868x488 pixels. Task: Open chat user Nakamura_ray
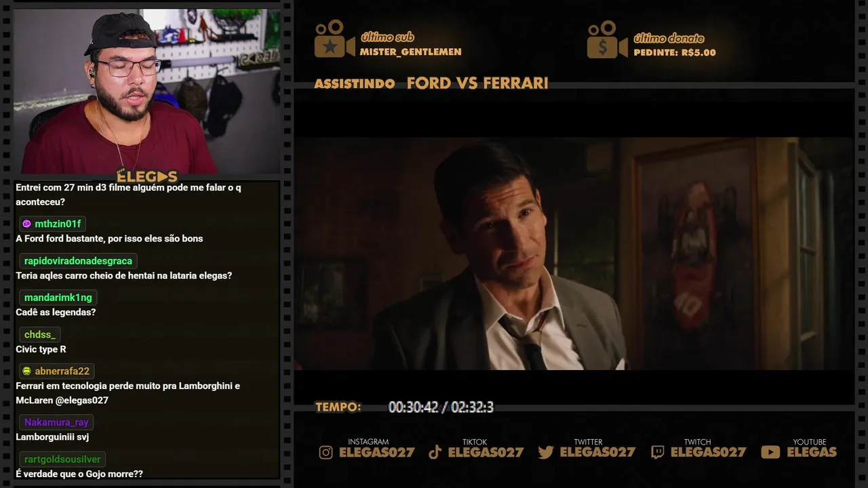[56, 422]
